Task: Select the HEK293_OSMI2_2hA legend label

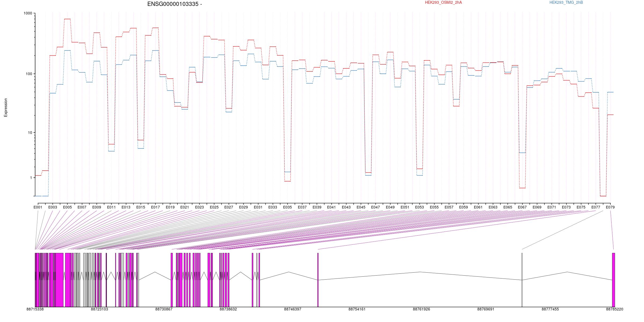Action: (443, 2)
